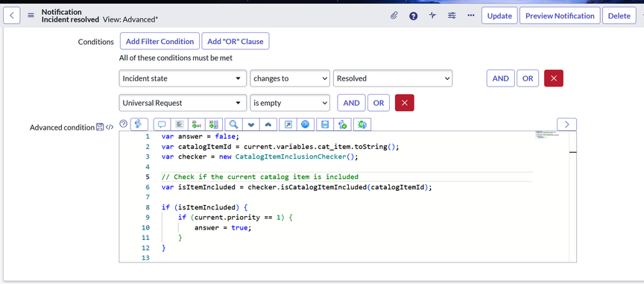Screen dimensions: 644x284
Task: Click 'All of these conditions must be met' text
Action: (176, 58)
